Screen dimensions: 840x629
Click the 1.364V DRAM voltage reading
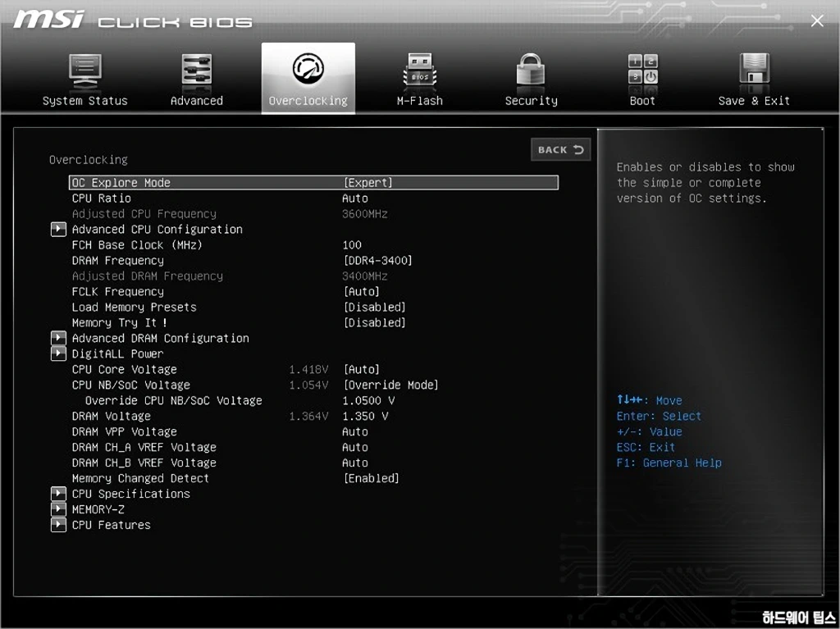(308, 416)
